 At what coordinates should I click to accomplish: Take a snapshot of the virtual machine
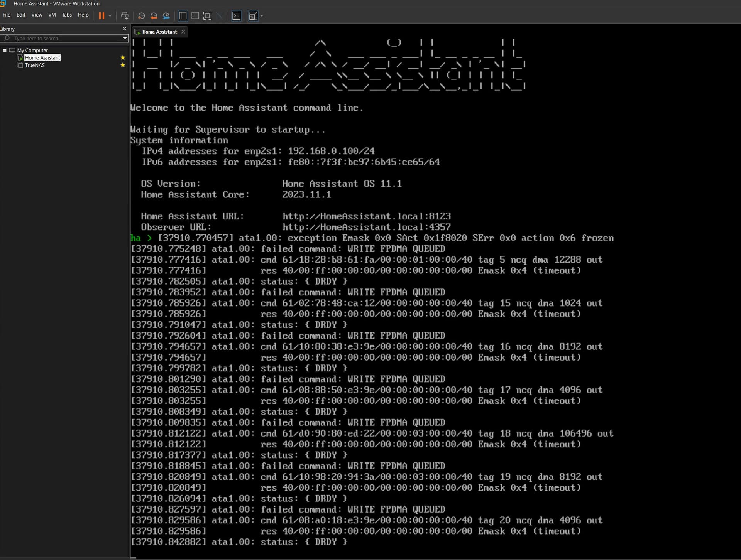pos(141,16)
